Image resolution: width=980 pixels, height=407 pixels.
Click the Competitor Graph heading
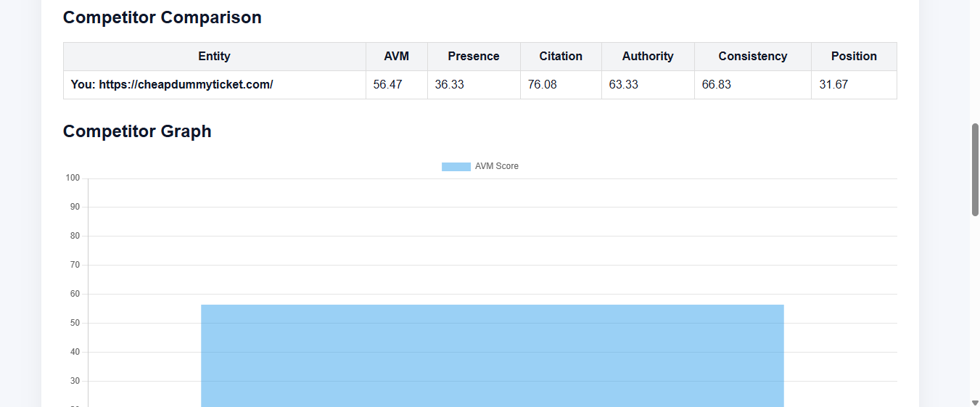[x=137, y=131]
